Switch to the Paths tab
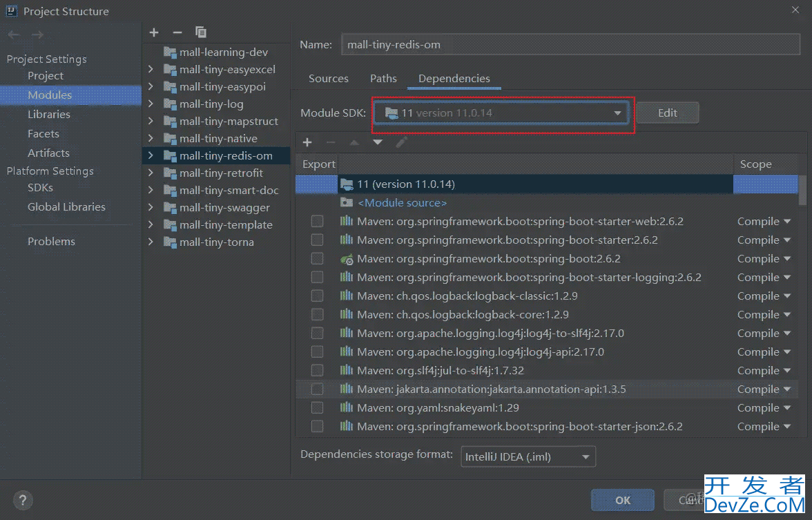The height and width of the screenshot is (520, 812). (x=383, y=79)
